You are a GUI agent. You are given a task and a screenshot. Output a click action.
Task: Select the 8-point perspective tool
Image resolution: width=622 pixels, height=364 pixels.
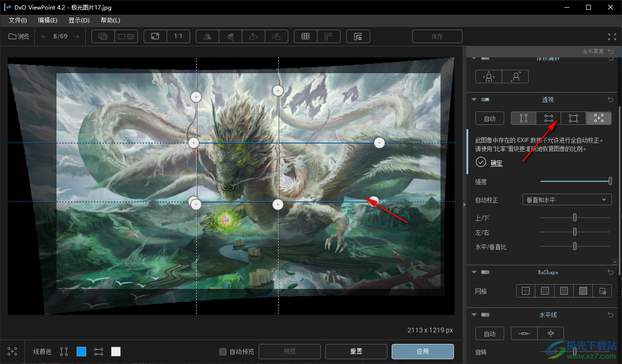[599, 118]
